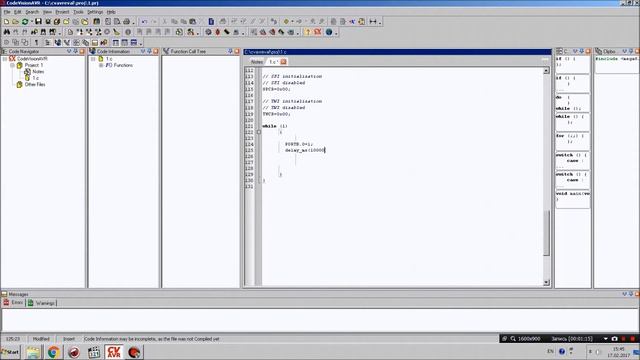Screen dimensions: 640x360
Task: Pin the Code Navigator panel
Action: 76,51
